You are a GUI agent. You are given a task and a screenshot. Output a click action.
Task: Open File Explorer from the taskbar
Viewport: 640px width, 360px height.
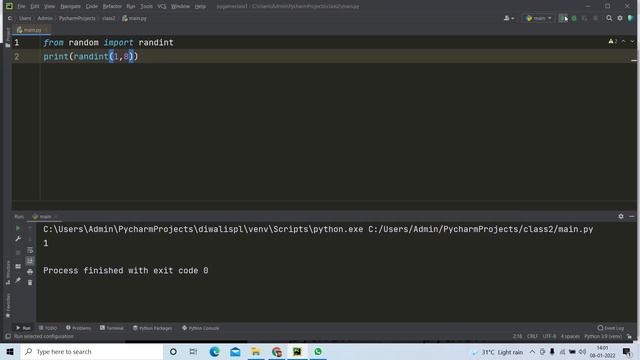[256, 351]
